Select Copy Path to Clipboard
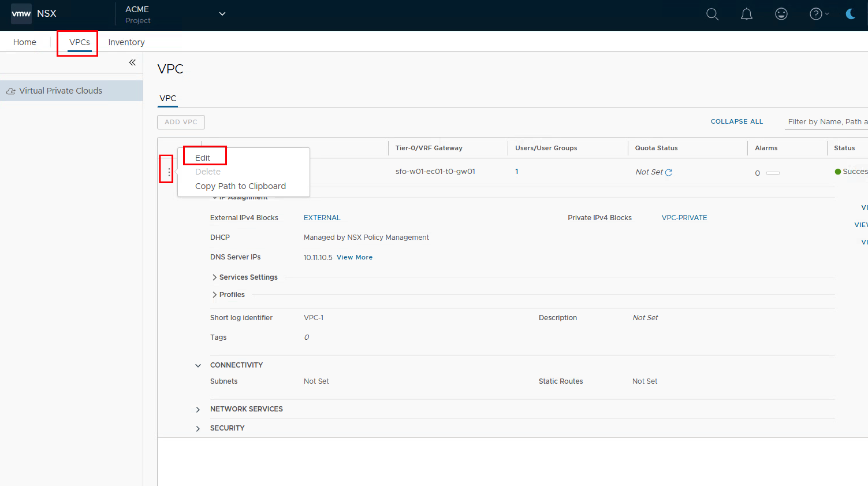Screen dimensions: 868x486 coord(240,186)
